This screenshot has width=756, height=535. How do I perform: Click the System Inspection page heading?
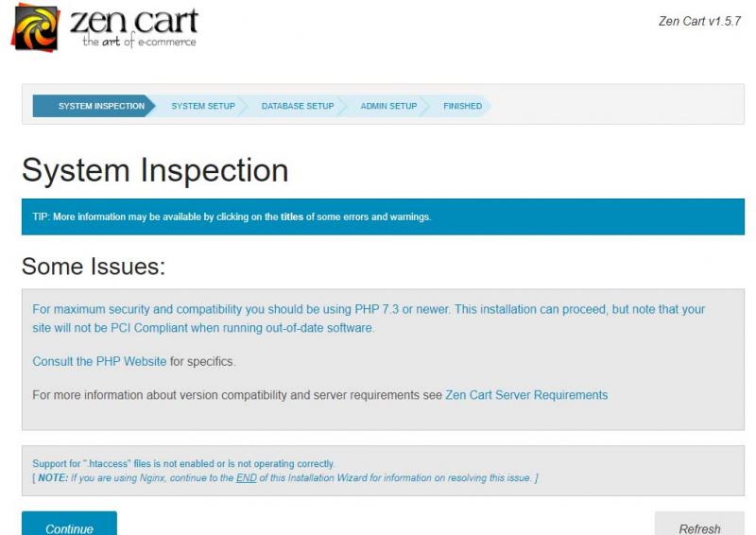click(x=155, y=170)
